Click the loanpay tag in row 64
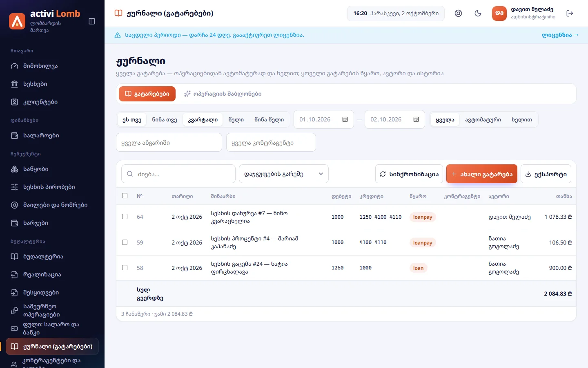Viewport: 588px width, 368px height. tap(423, 217)
